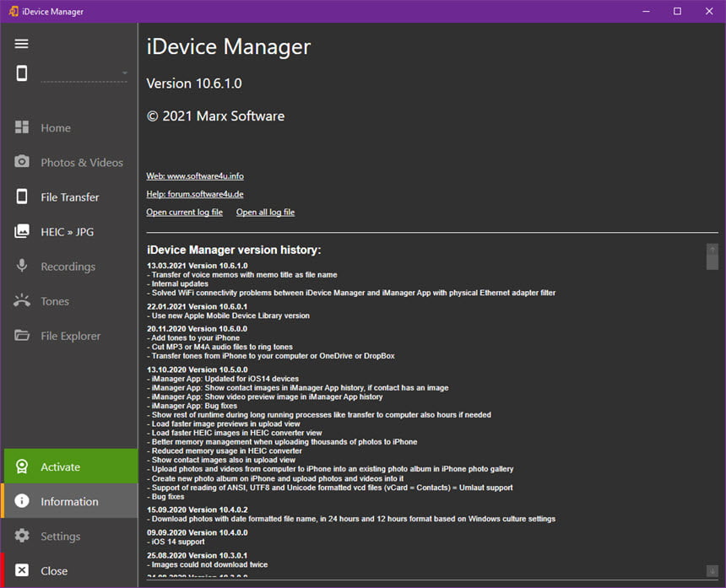The width and height of the screenshot is (726, 588).
Task: Click the HEIC image converter icon
Action: (x=21, y=231)
